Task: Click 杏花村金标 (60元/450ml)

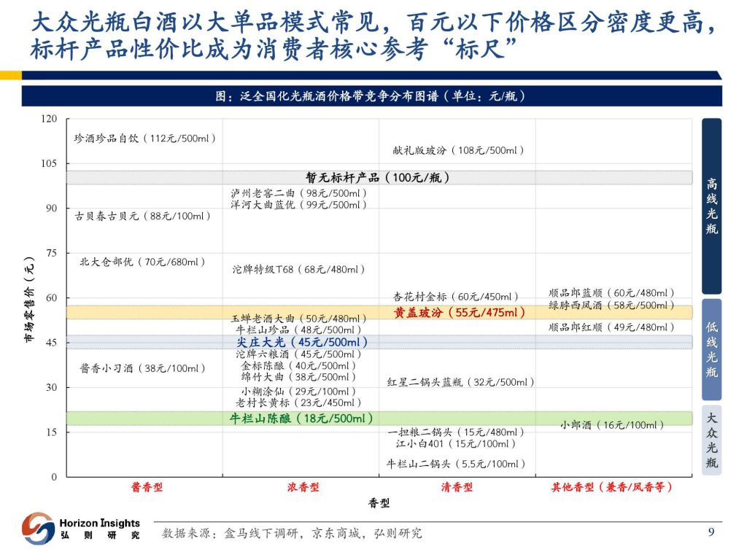Action: pyautogui.click(x=456, y=297)
